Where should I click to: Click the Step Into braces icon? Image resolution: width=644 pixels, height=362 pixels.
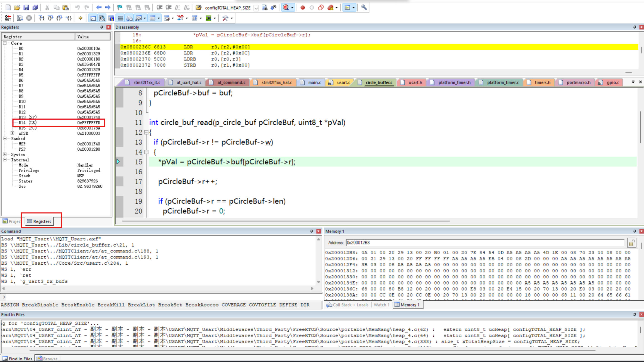coord(42,18)
